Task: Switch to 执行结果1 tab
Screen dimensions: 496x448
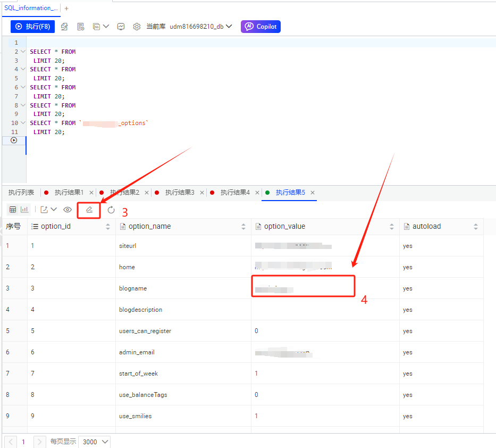Action: click(69, 193)
